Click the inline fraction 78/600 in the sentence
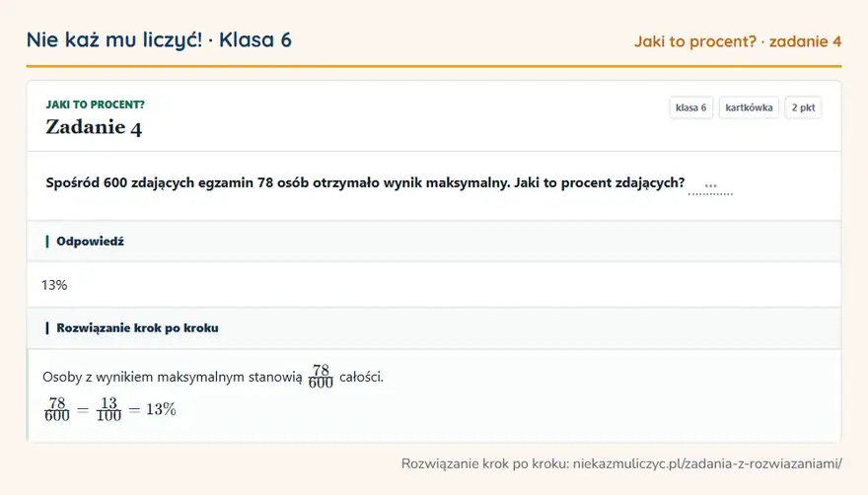The image size is (868, 495). (x=321, y=376)
